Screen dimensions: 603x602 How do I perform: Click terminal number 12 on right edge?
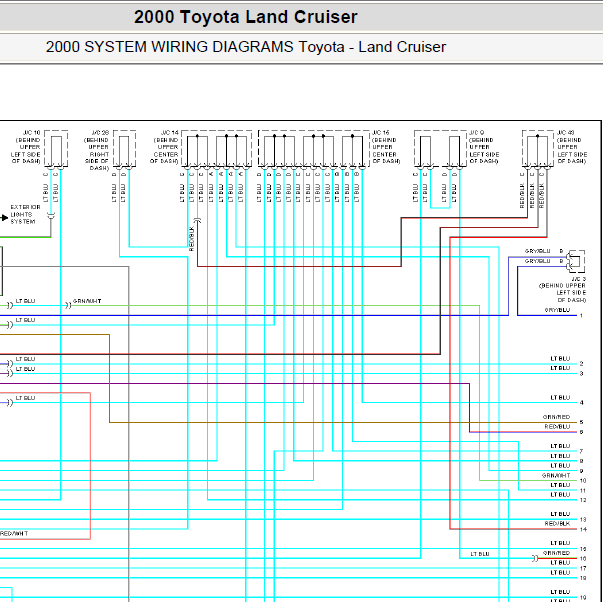[583, 500]
